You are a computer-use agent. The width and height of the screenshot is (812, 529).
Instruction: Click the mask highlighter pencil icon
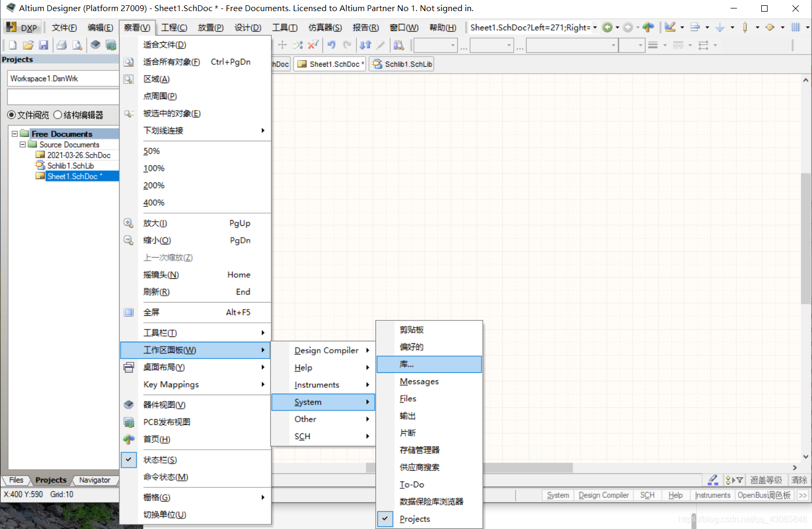point(713,480)
